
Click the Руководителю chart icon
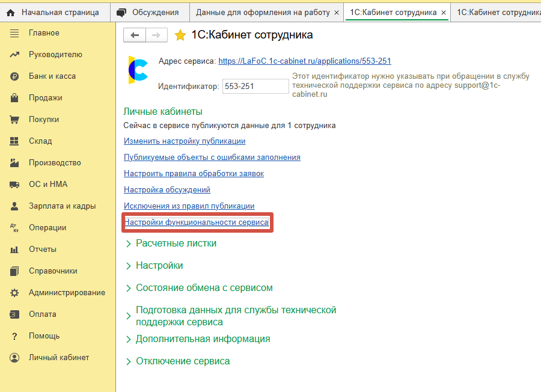tap(14, 55)
